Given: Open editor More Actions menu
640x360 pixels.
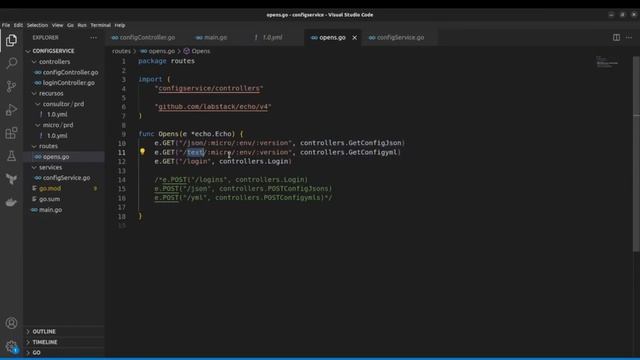Looking at the screenshot, I should (629, 38).
